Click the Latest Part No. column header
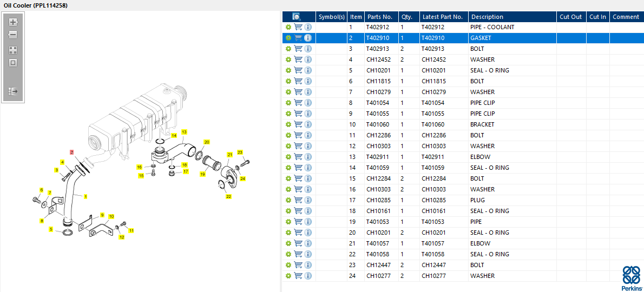The height and width of the screenshot is (292, 644). 444,17
